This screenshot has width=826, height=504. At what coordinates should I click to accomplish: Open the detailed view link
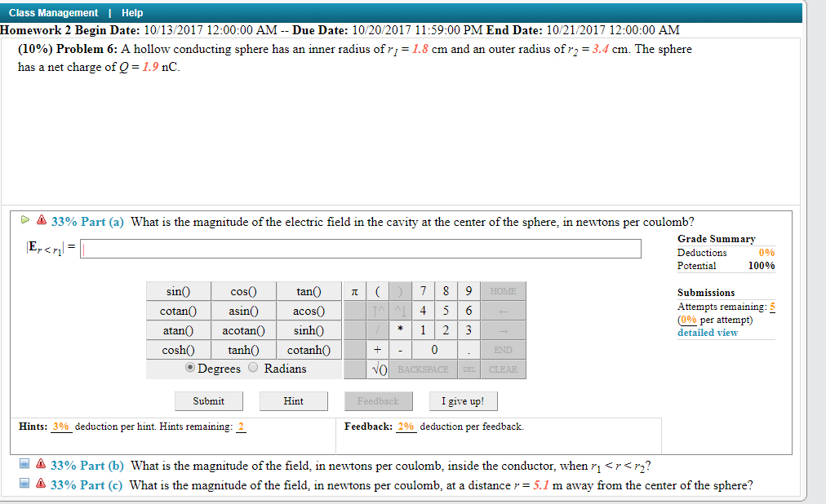click(x=707, y=332)
